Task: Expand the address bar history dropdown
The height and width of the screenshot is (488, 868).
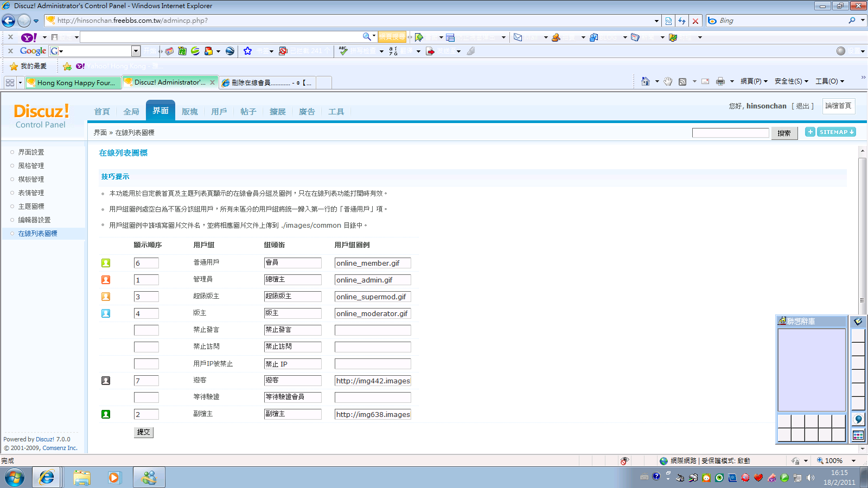Action: click(656, 21)
